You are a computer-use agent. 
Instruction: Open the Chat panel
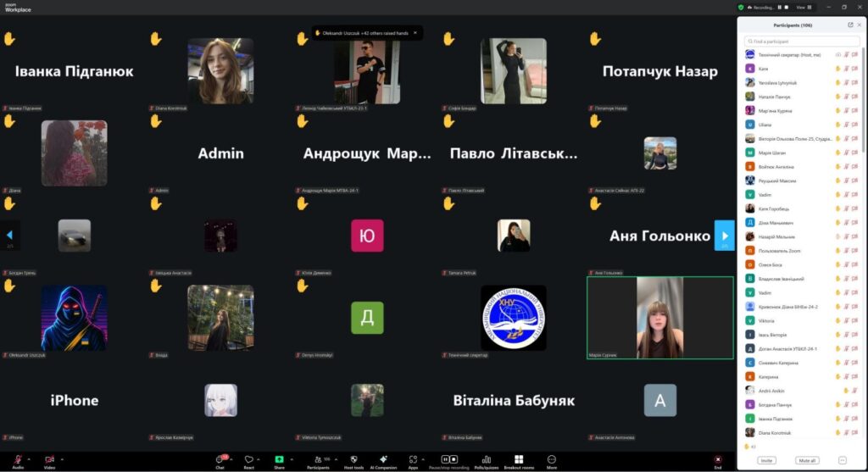click(220, 460)
